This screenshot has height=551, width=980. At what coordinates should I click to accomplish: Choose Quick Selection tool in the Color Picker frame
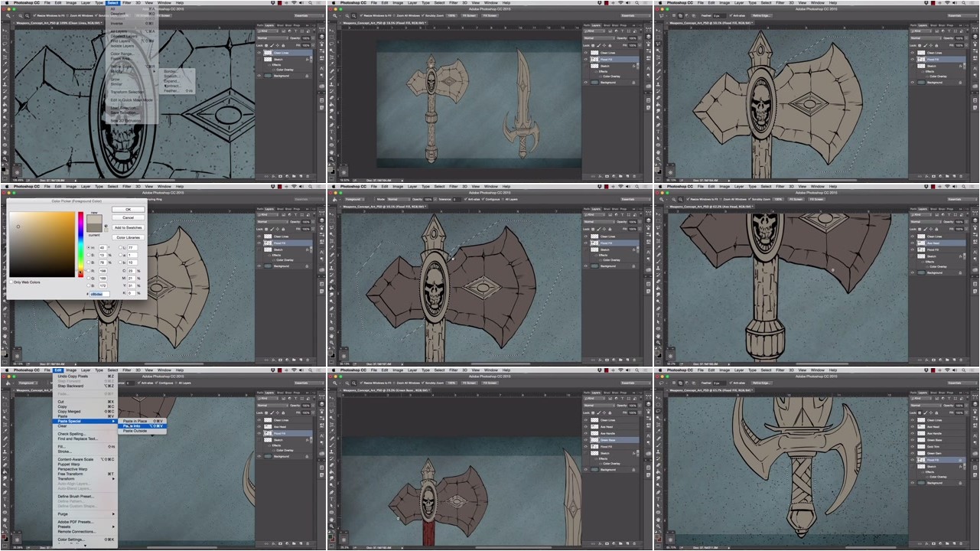coord(4,233)
